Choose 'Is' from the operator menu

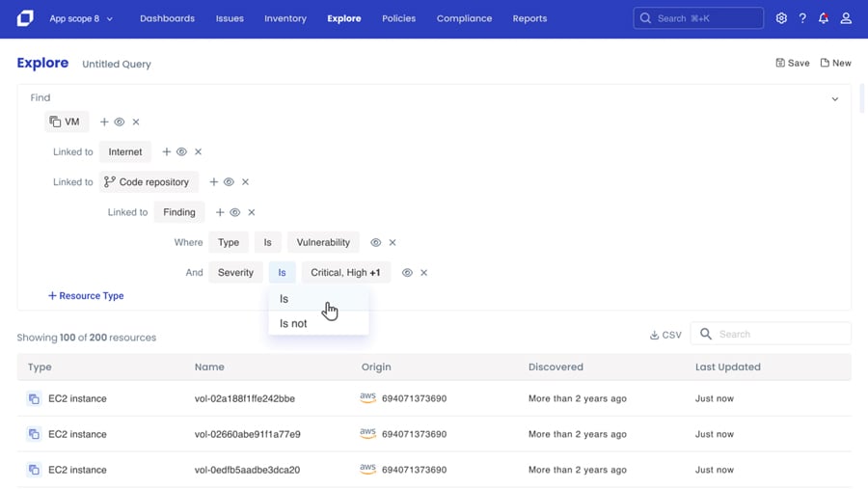(x=318, y=299)
